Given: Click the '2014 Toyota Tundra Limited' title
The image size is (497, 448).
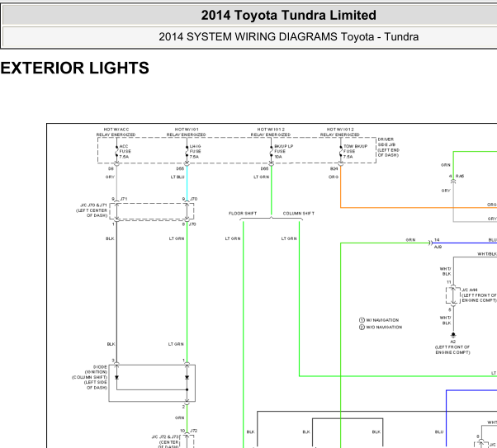Looking at the screenshot, I should (x=288, y=15).
